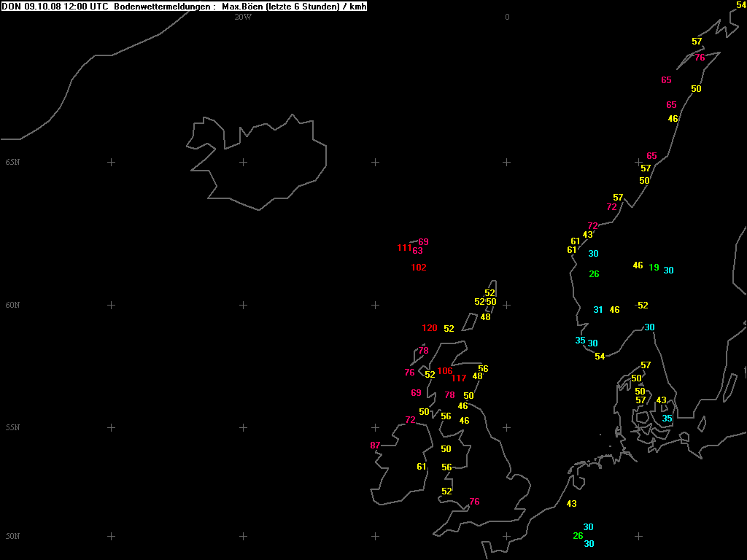
Task: Select the 54 reading in top-right corner
Action: point(741,5)
